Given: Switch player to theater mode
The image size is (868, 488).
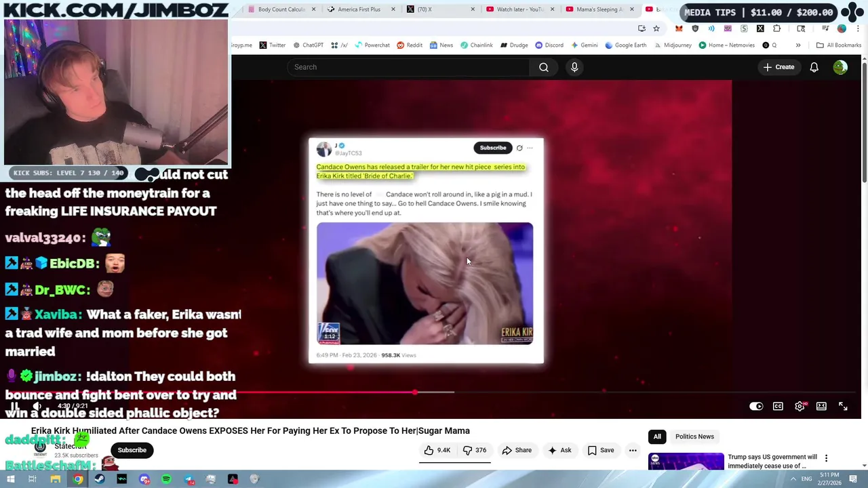Looking at the screenshot, I should tap(821, 407).
